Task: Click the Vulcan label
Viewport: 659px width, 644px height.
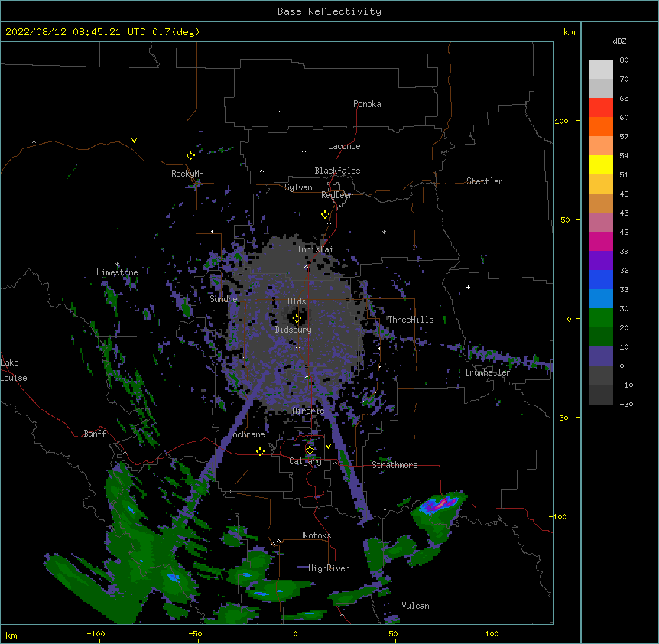Action: click(x=415, y=606)
